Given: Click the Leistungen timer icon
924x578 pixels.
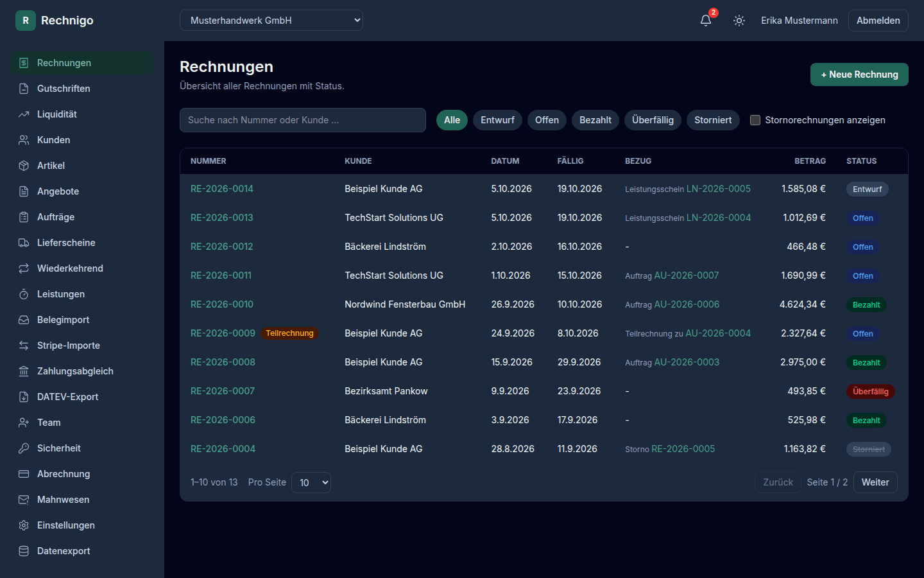Looking at the screenshot, I should [24, 294].
